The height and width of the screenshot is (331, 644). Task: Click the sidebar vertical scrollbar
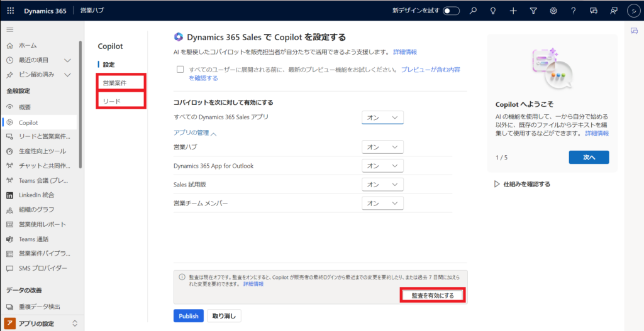click(81, 104)
